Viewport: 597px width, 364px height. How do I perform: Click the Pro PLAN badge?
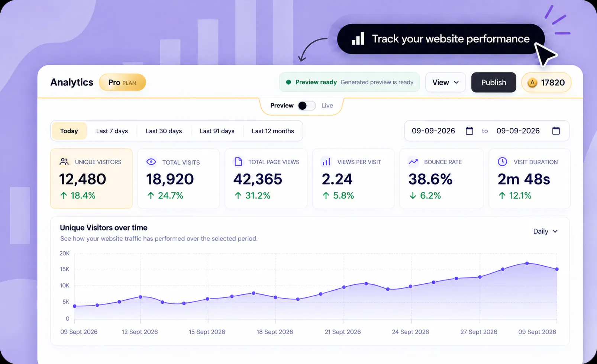122,83
